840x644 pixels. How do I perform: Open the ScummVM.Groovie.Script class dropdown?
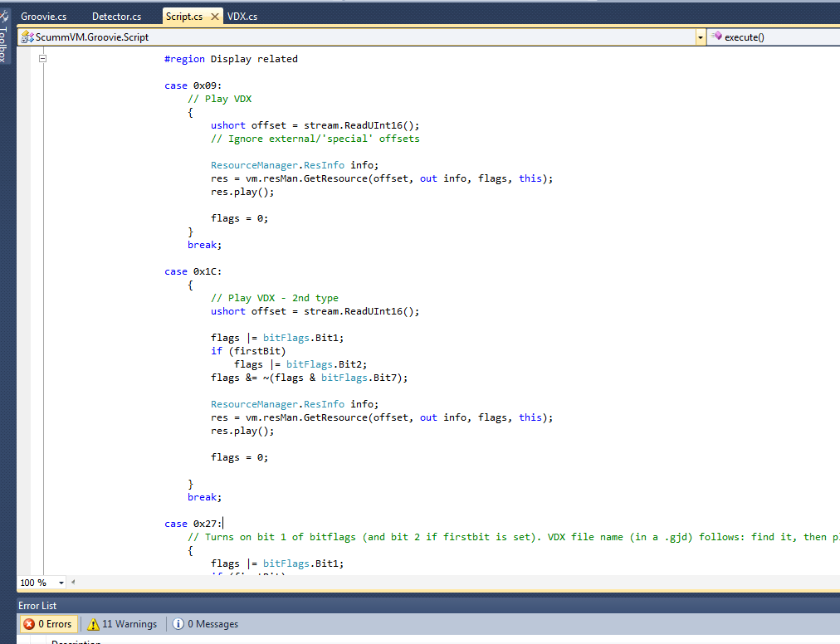pyautogui.click(x=700, y=37)
